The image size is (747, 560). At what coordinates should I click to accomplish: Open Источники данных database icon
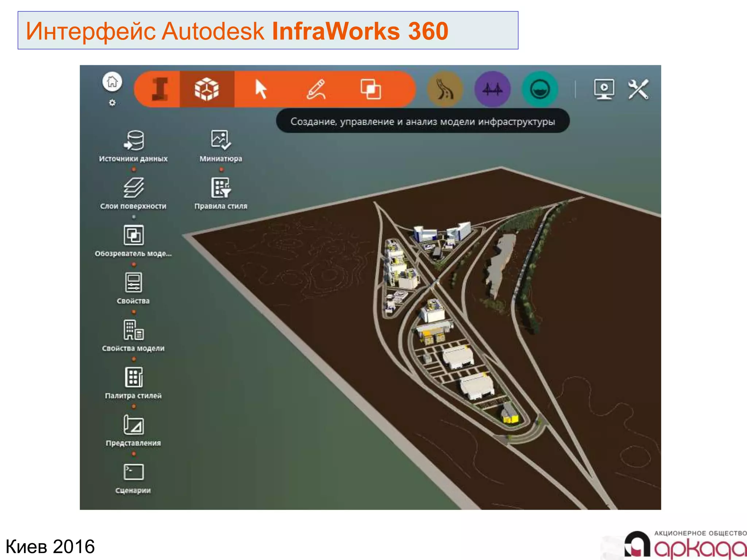coord(133,140)
